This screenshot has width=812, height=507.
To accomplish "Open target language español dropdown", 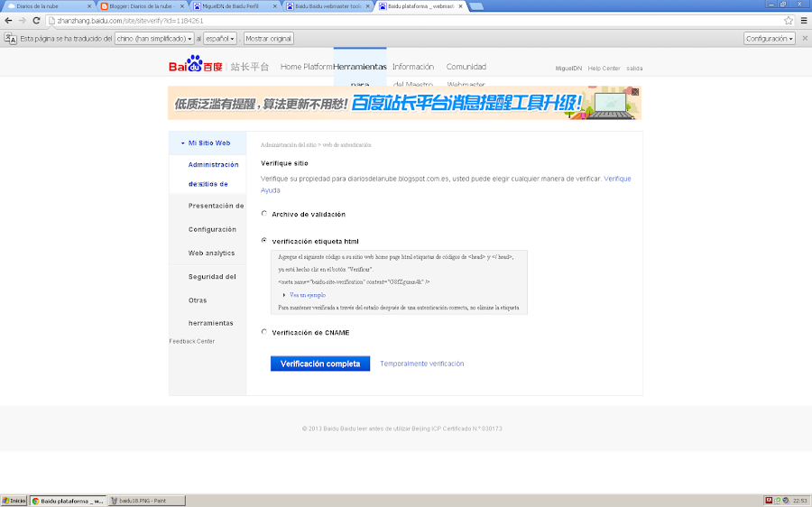I will click(x=220, y=39).
